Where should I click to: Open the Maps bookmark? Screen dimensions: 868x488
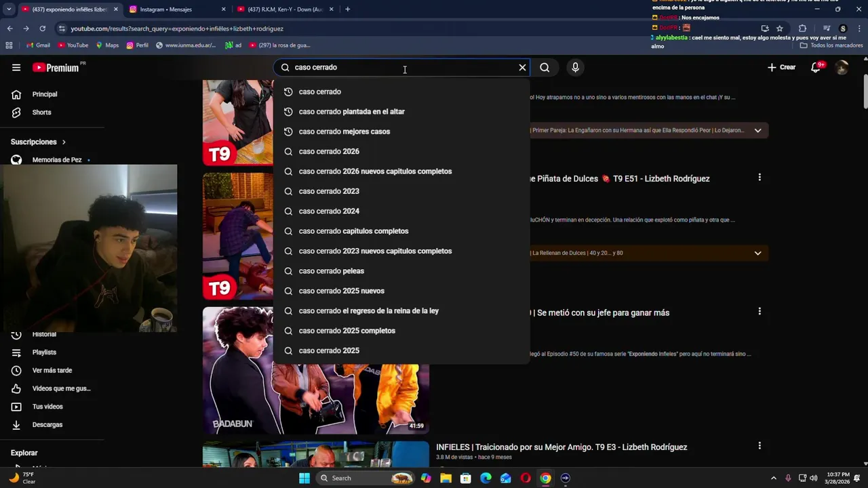coord(107,45)
